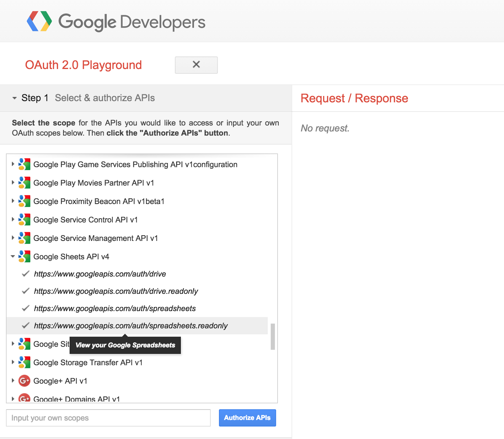Click Google Proximity Beacon API v1beta1 label
This screenshot has height=439, width=504.
99,202
